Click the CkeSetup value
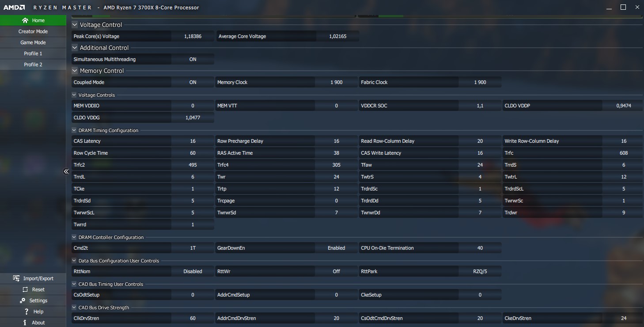 [x=480, y=295]
